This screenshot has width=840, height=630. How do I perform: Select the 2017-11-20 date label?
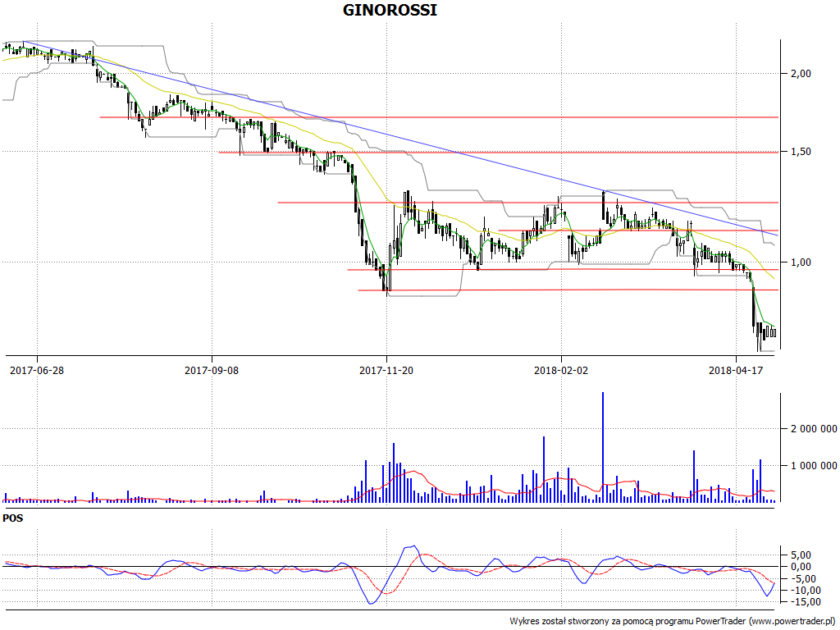coord(386,370)
